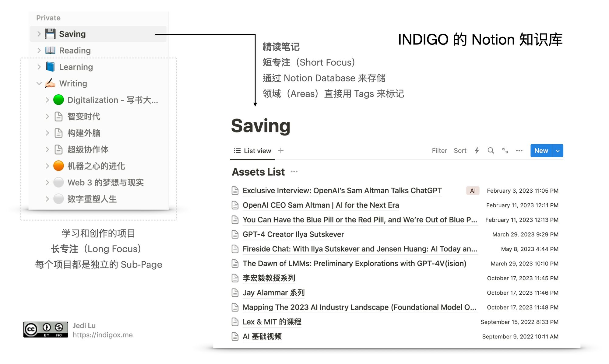The image size is (609, 364).
Task: Expand the Saving page in sidebar
Action: (x=40, y=33)
